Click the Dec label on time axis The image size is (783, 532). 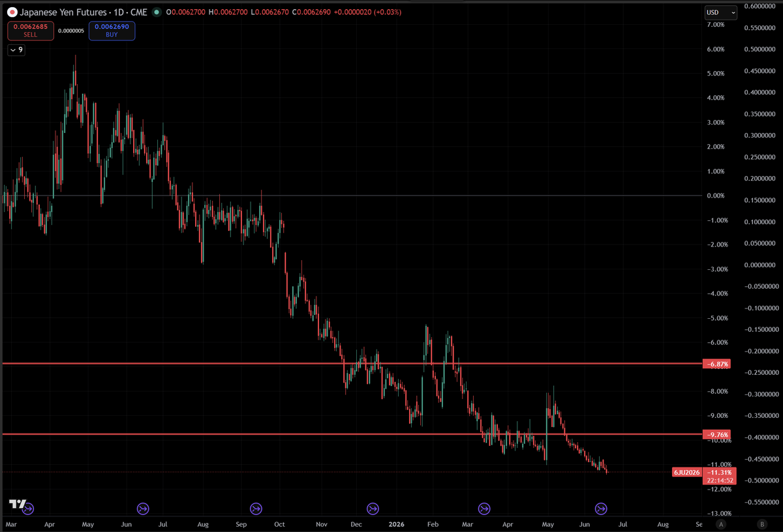(356, 524)
